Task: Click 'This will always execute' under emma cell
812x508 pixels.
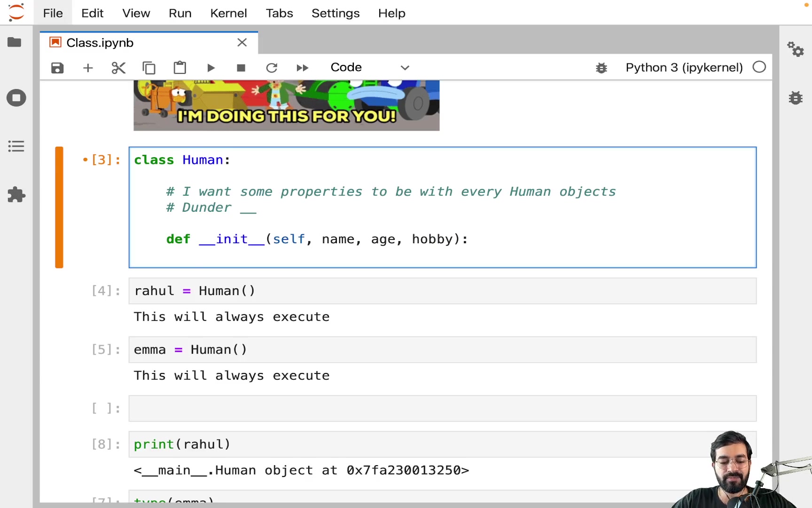Action: coord(232,376)
